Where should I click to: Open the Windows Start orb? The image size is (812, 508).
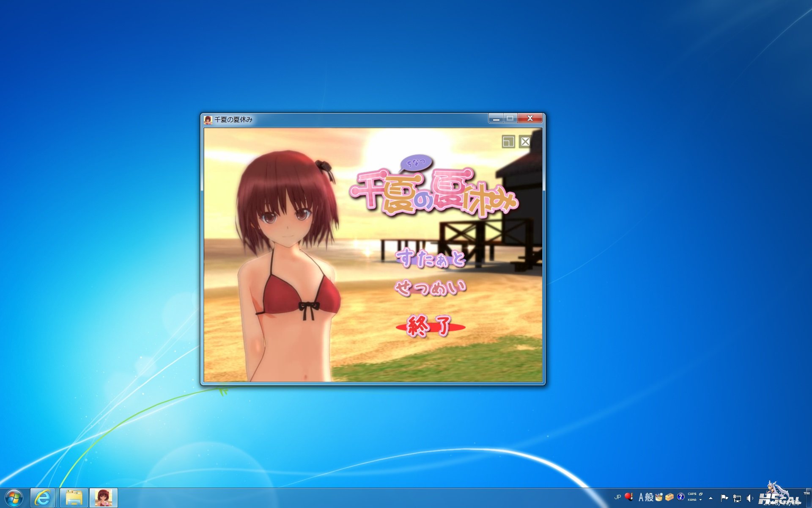tap(14, 498)
